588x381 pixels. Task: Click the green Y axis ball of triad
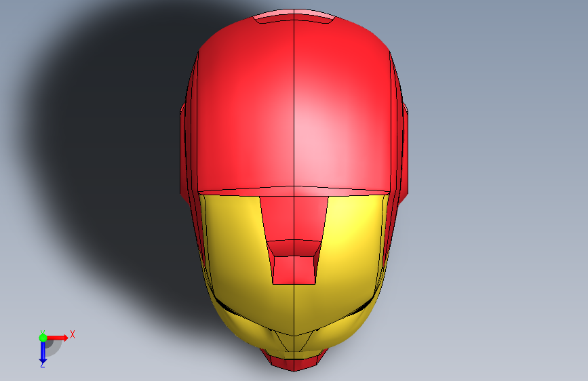(43, 338)
